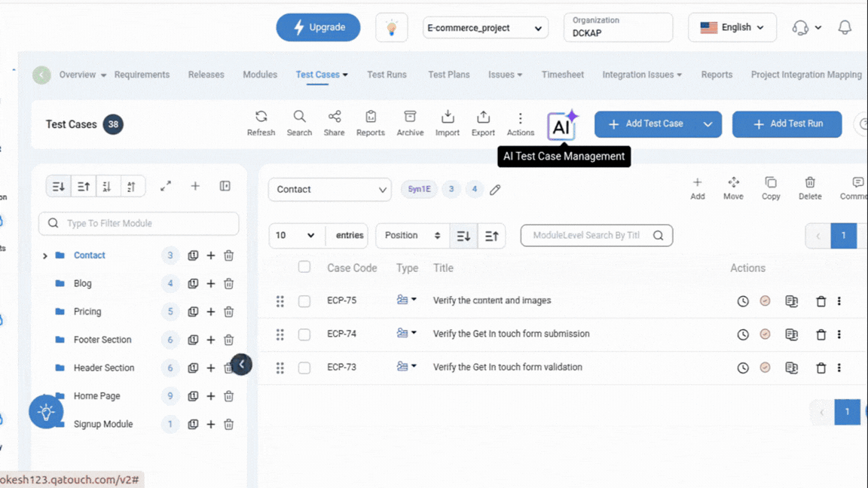Open the E-commerce_project dropdown

485,29
